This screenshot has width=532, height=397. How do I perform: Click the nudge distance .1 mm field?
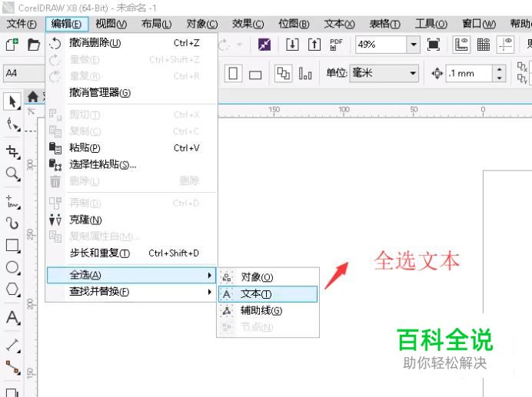(470, 73)
